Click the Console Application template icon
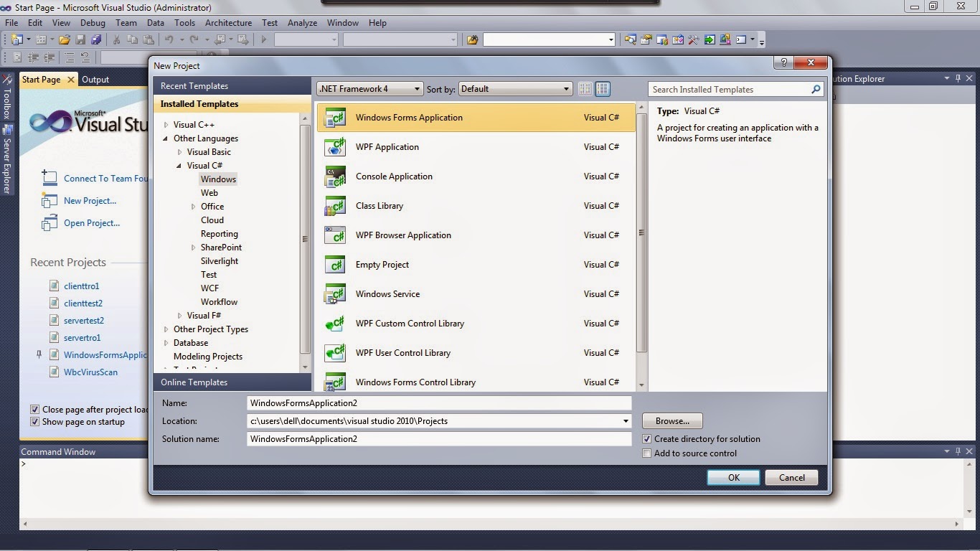Viewport: 980px width, 551px height. point(335,176)
